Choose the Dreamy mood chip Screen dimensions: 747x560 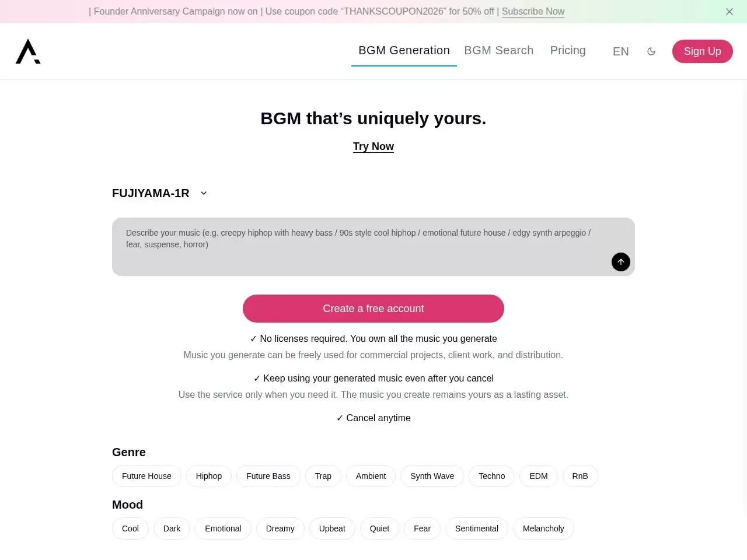(280, 528)
